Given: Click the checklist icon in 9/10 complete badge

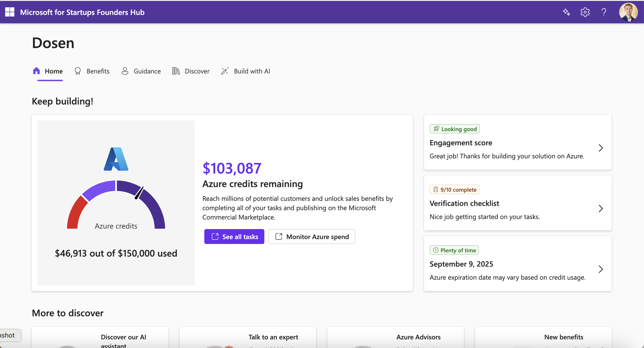Looking at the screenshot, I should tap(436, 189).
